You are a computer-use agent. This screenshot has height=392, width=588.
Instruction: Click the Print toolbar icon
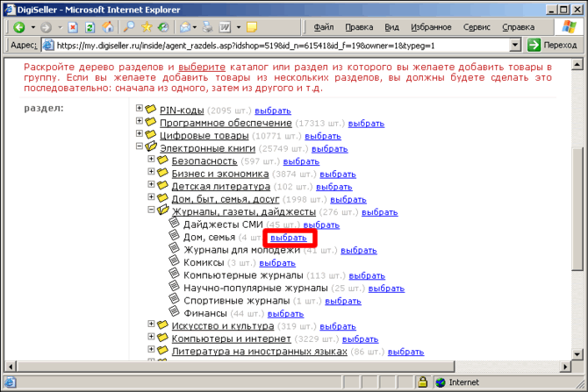coord(207,27)
